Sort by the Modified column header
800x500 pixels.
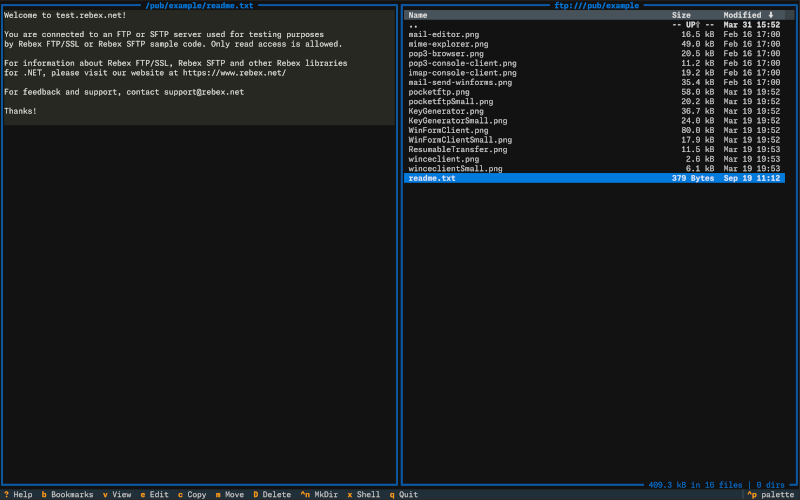pos(748,15)
